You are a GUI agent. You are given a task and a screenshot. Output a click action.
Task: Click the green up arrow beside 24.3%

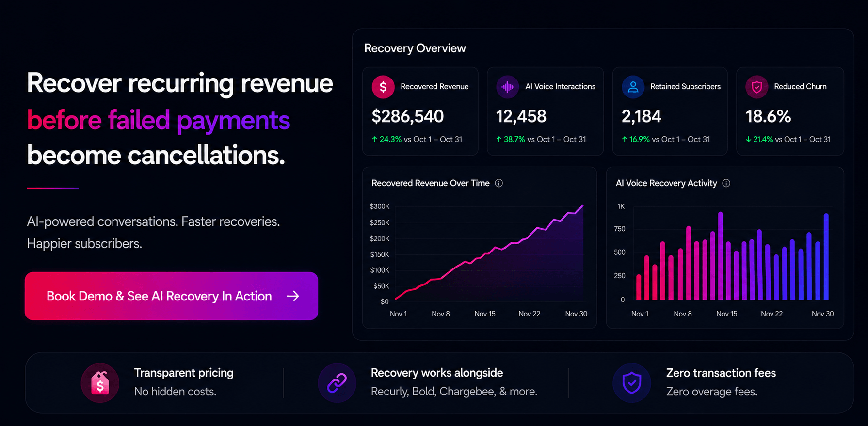374,139
